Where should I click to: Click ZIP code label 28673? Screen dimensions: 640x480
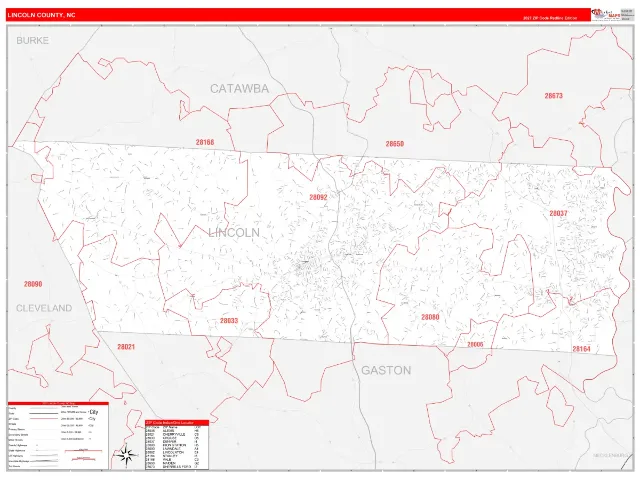553,96
